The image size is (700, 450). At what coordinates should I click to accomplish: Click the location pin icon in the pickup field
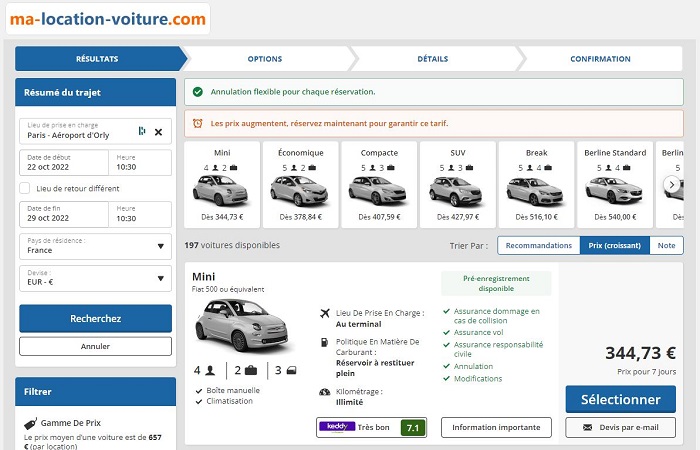tap(142, 132)
